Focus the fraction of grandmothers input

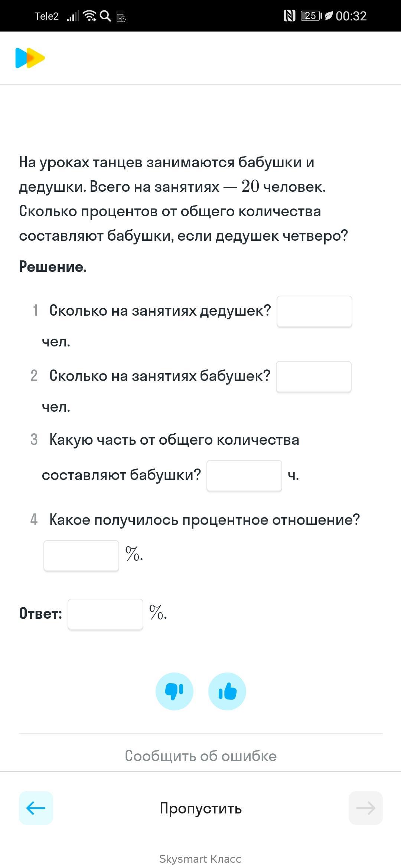click(x=244, y=476)
